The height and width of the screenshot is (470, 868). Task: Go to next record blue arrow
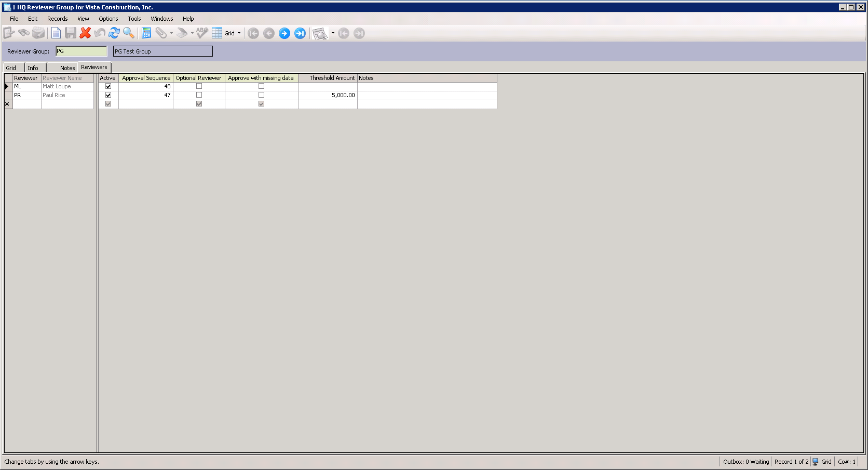(x=284, y=33)
